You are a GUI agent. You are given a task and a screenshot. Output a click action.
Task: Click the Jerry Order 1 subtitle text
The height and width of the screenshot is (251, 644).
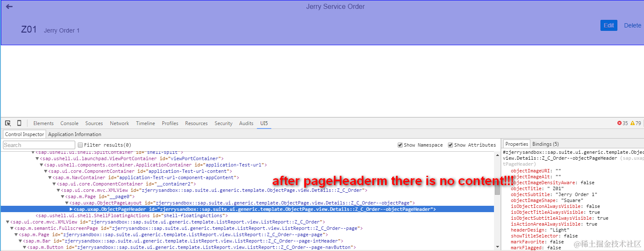(62, 30)
